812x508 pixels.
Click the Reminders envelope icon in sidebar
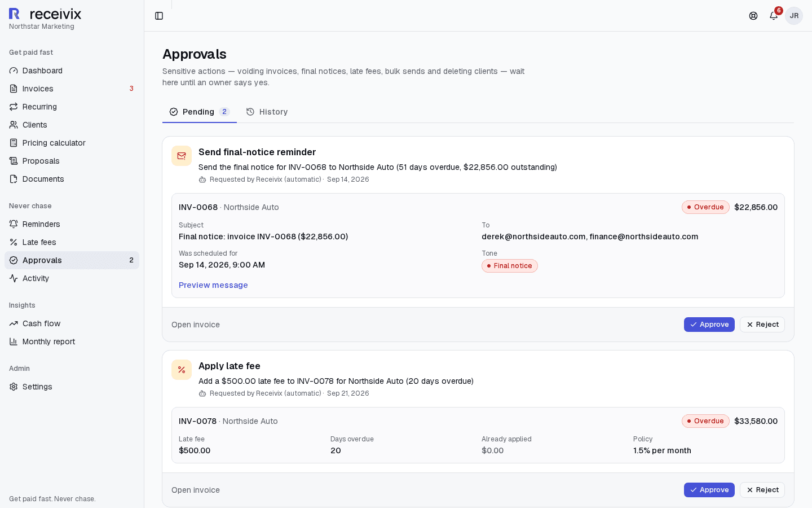pos(14,224)
